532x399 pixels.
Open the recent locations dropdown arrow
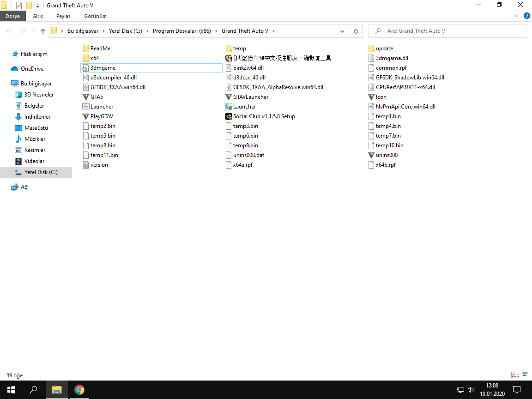[33, 31]
